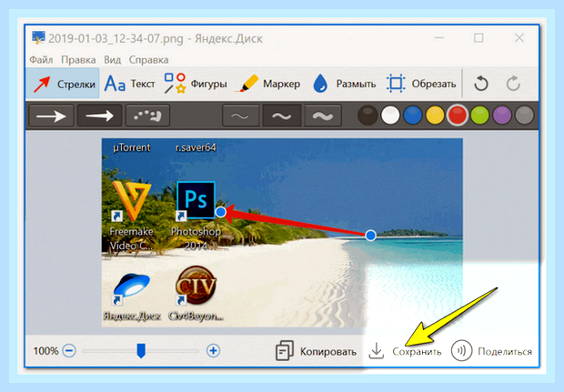The image size is (564, 392).
Task: Close the Яндекс.Диск editor window
Action: coord(519,38)
